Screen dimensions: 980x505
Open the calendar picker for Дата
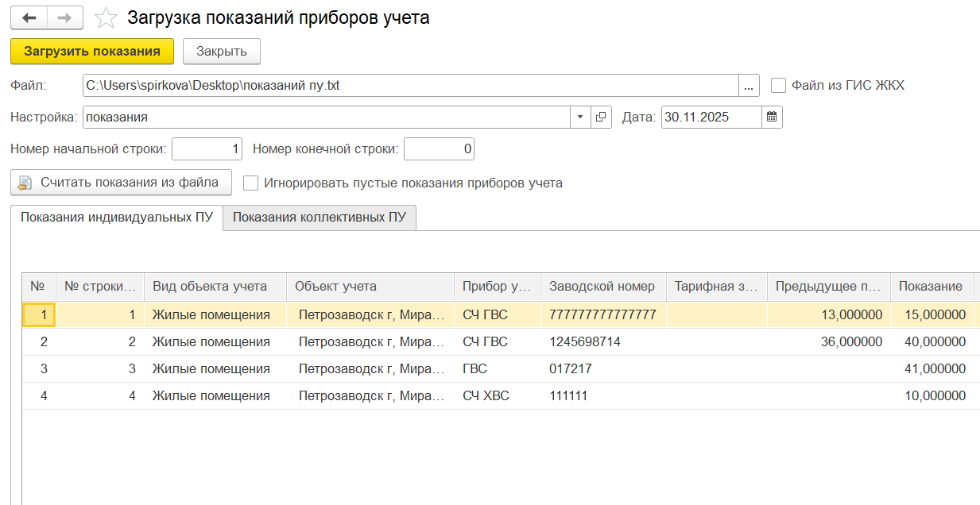pyautogui.click(x=772, y=118)
